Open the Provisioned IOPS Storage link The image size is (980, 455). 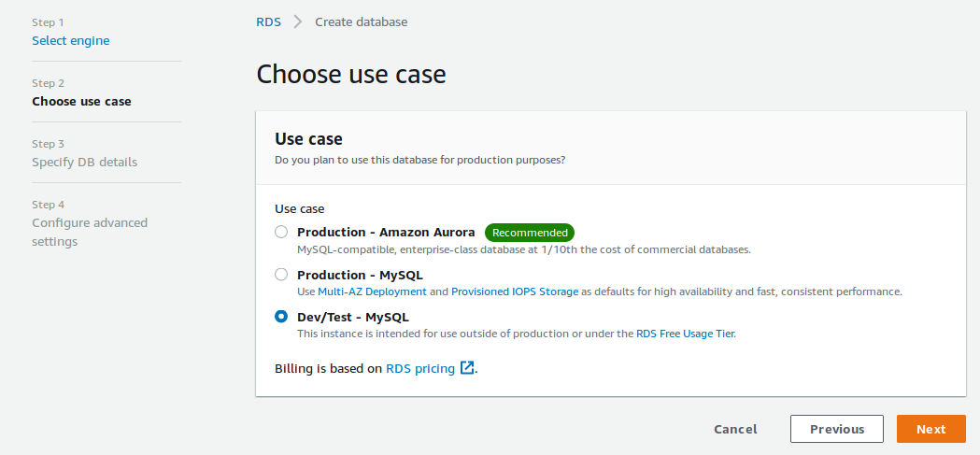pos(515,291)
